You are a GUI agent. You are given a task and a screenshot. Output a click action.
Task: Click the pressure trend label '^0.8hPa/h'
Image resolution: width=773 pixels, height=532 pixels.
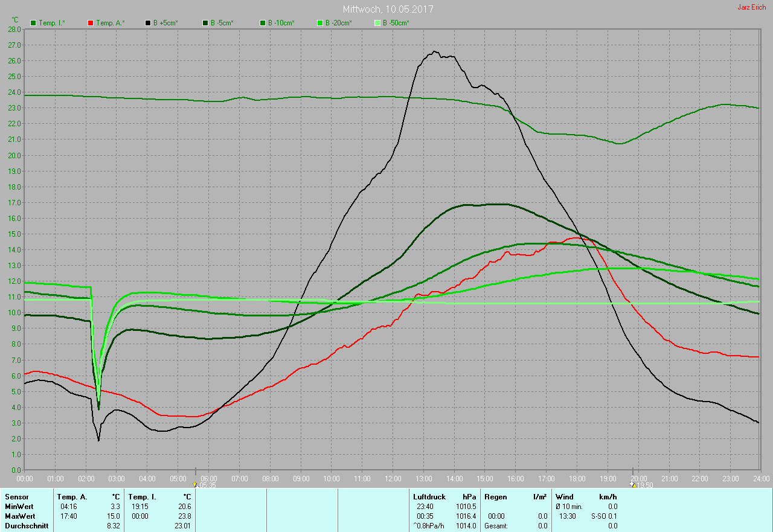tap(429, 526)
